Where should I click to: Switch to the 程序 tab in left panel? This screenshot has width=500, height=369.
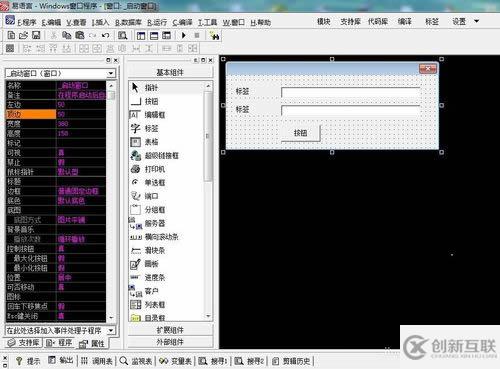tap(59, 342)
